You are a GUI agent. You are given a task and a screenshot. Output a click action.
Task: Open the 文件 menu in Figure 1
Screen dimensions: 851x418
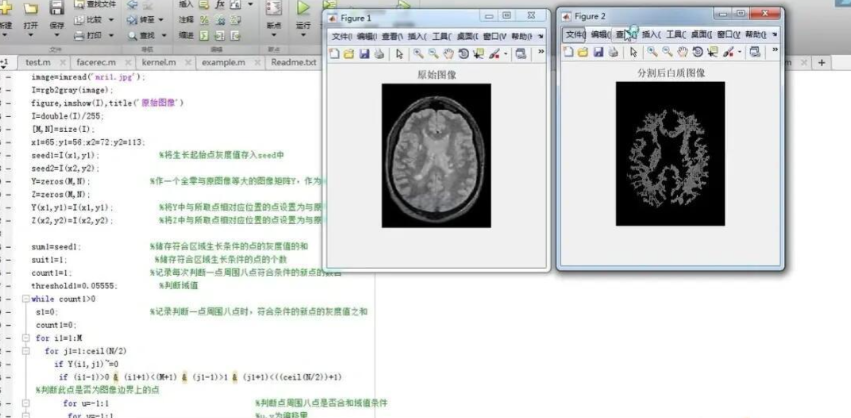(342, 36)
